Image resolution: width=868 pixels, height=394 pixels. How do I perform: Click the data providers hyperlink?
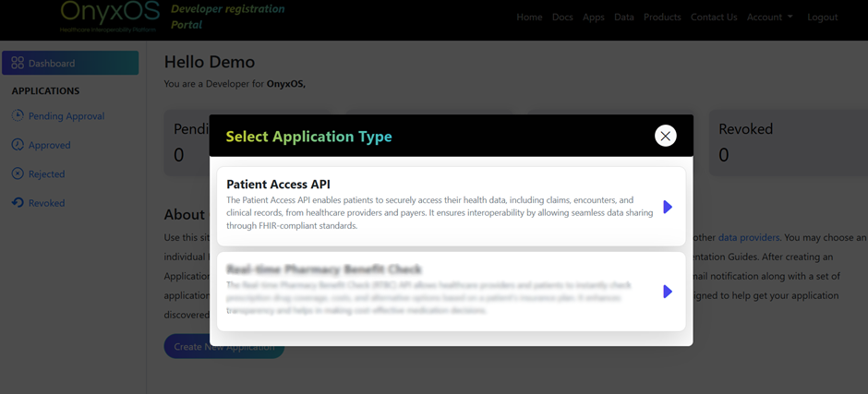[748, 237]
